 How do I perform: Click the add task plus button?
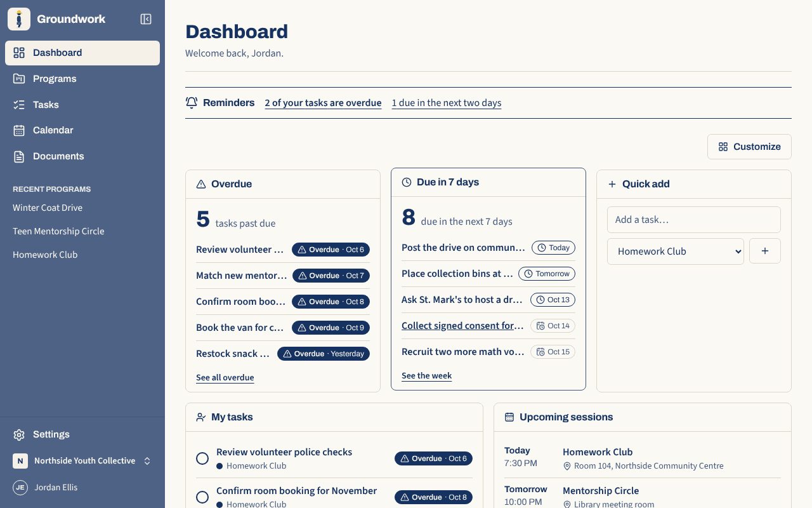point(765,251)
